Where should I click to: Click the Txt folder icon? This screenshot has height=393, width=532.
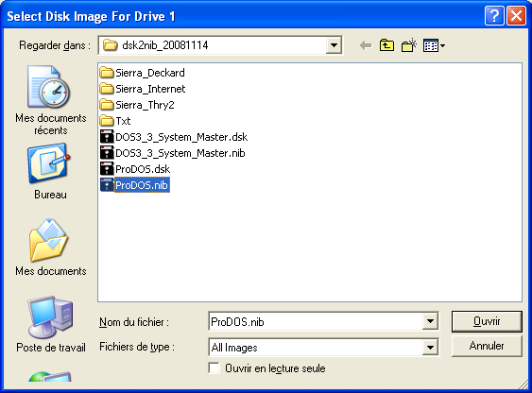[107, 121]
